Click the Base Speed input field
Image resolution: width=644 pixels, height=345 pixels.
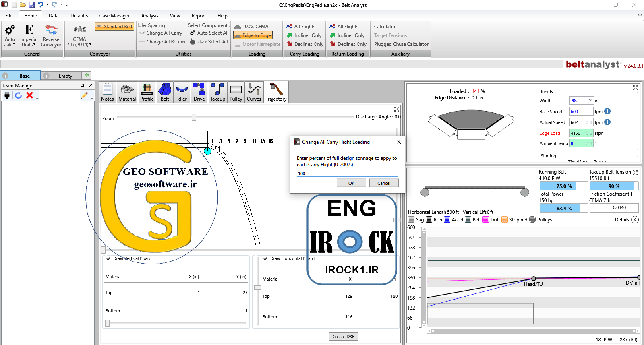[x=581, y=112]
